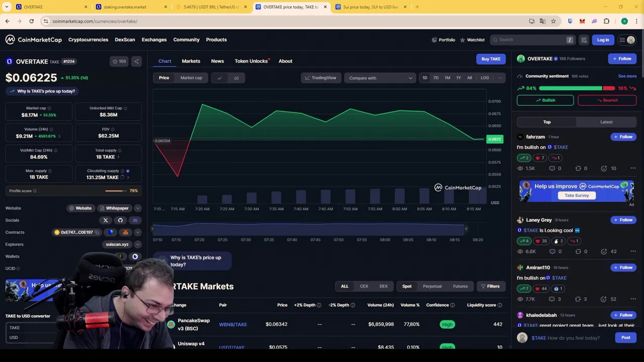Open the News tab
The image size is (644, 362).
pyautogui.click(x=217, y=61)
